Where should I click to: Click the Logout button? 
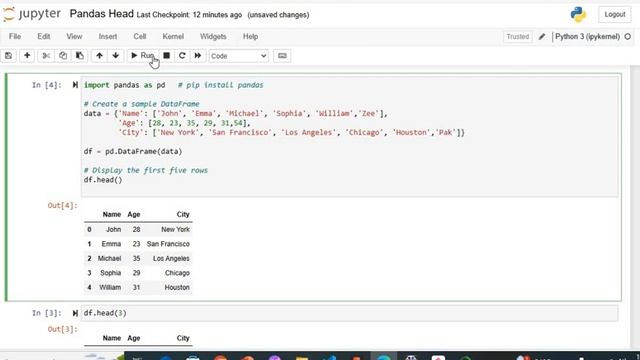(615, 15)
